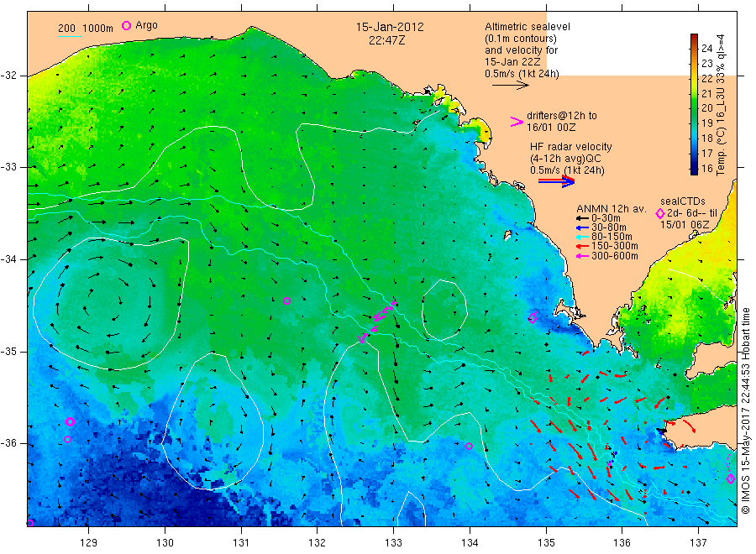Viewport: 756px width, 554px height.
Task: Click the 'sealCTDs' legend text
Action: (x=683, y=201)
